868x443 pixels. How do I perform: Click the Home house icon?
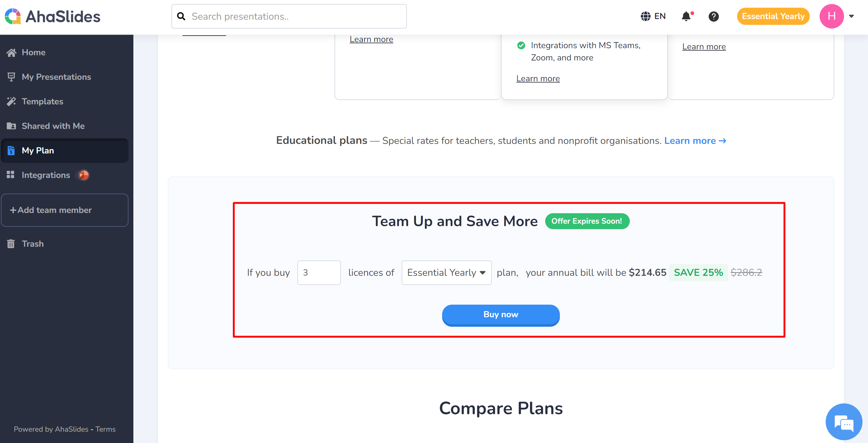tap(11, 52)
